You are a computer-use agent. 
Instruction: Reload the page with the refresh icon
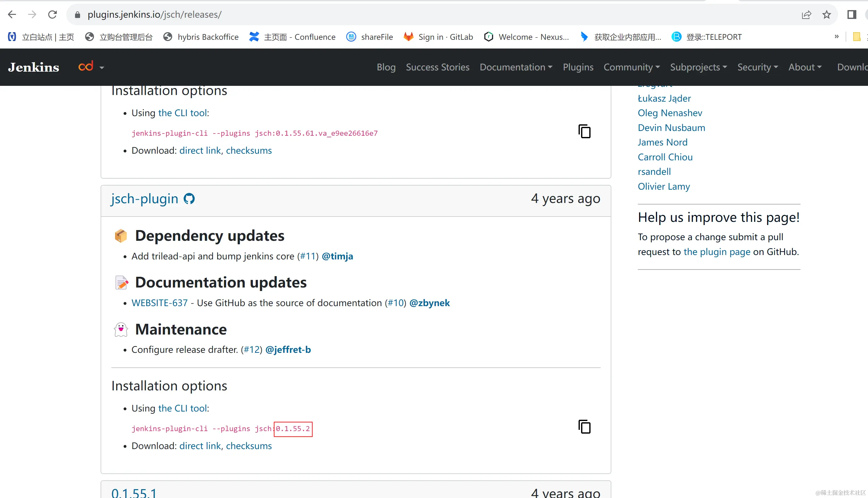52,15
